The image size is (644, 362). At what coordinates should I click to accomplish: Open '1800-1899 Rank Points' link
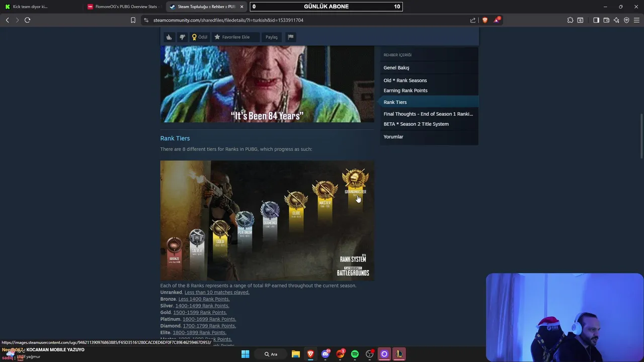tap(199, 332)
